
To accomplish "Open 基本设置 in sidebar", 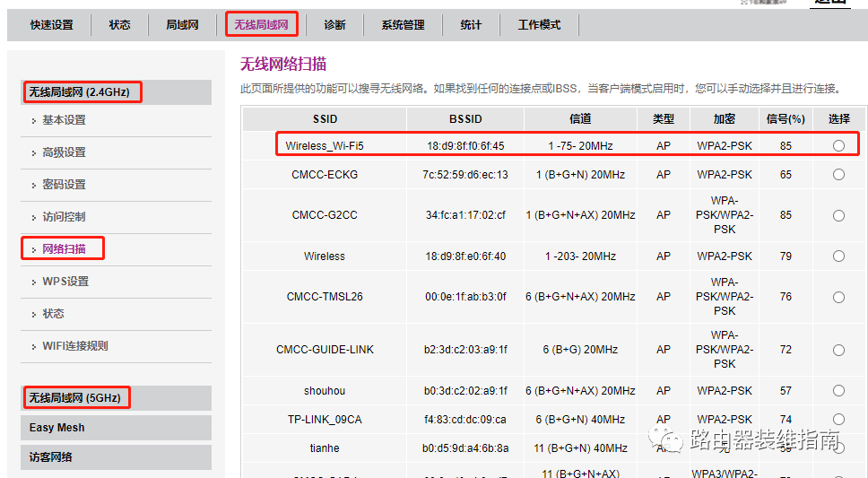I will pyautogui.click(x=65, y=120).
